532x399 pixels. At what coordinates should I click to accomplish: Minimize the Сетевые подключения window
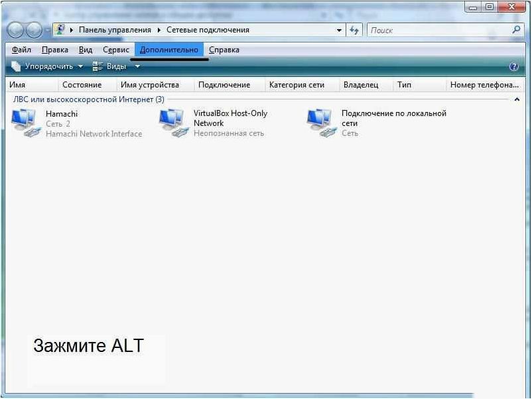[474, 7]
